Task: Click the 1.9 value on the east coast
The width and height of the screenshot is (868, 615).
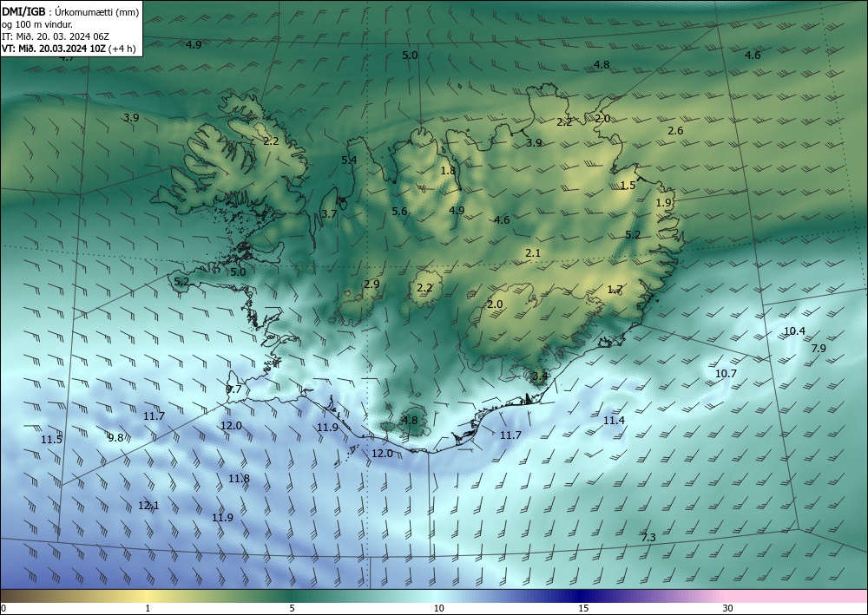Action: (x=664, y=203)
